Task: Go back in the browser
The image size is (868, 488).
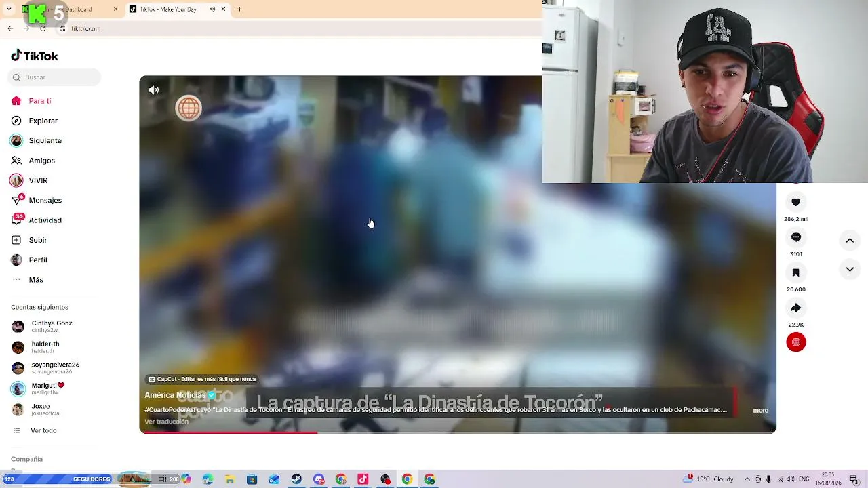Action: (10, 28)
